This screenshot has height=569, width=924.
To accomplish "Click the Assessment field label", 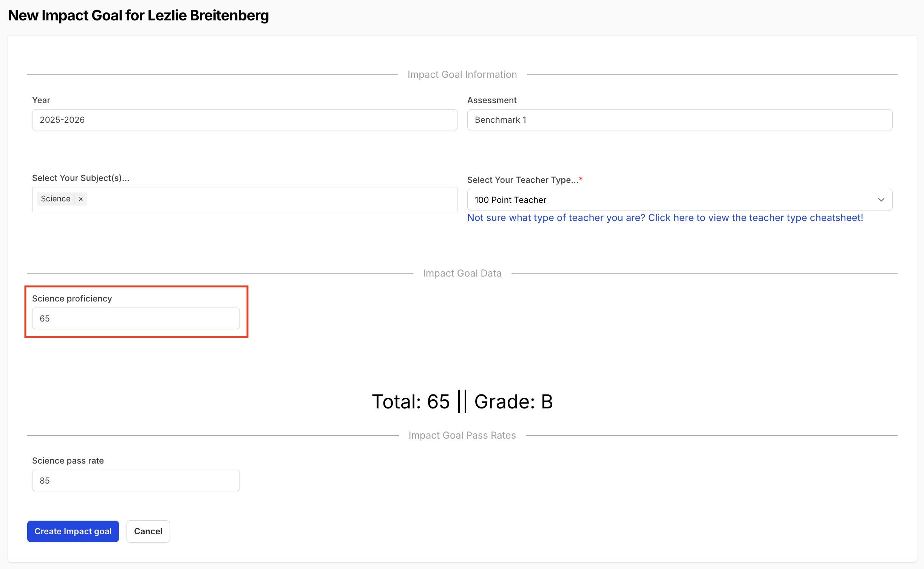I will pos(491,100).
